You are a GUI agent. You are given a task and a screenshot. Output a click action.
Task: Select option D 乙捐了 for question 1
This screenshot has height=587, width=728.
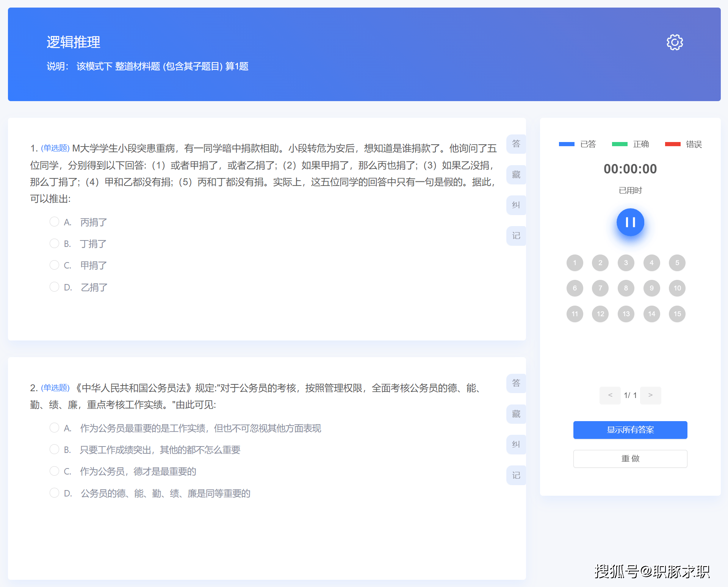(55, 287)
